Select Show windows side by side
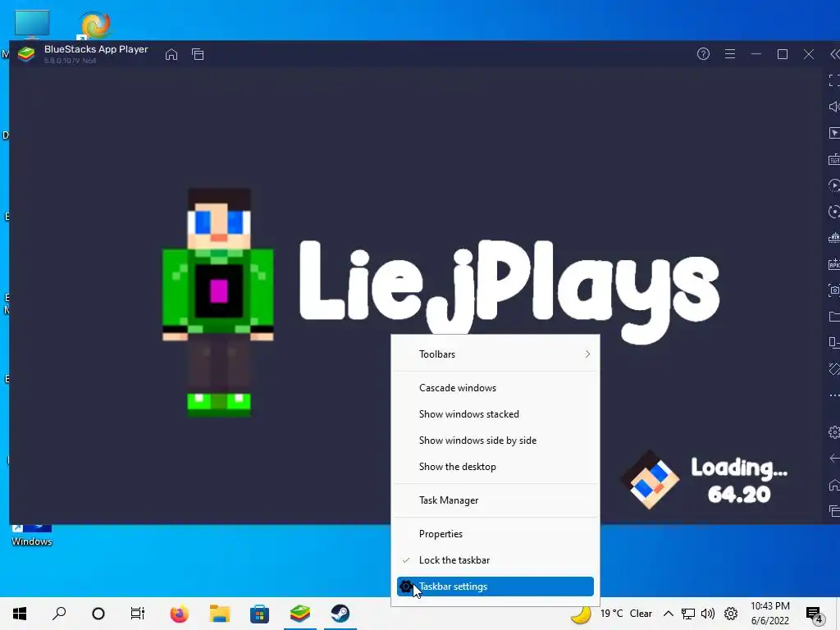 [x=495, y=441]
